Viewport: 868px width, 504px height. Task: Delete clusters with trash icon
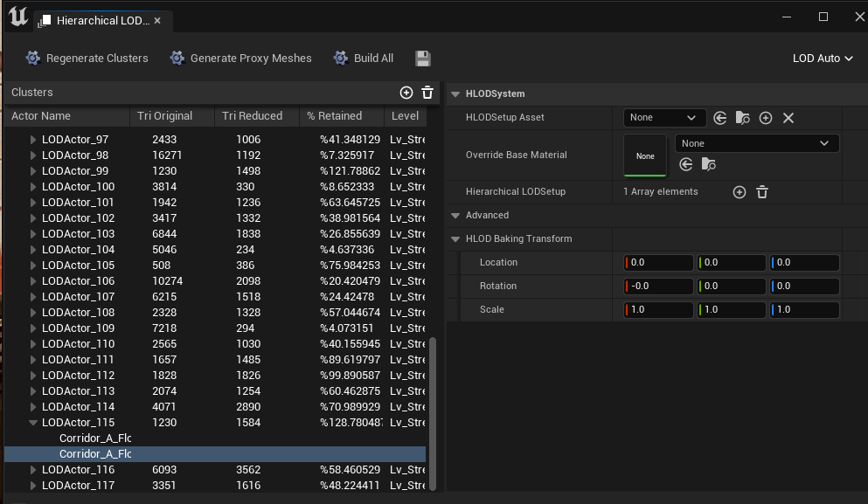pos(427,93)
